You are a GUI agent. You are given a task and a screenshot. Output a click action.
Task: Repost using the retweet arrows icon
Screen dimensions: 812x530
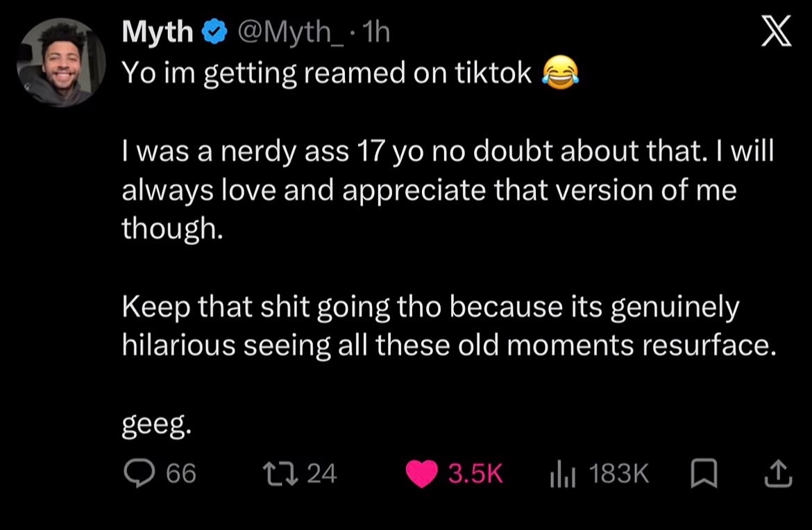280,474
